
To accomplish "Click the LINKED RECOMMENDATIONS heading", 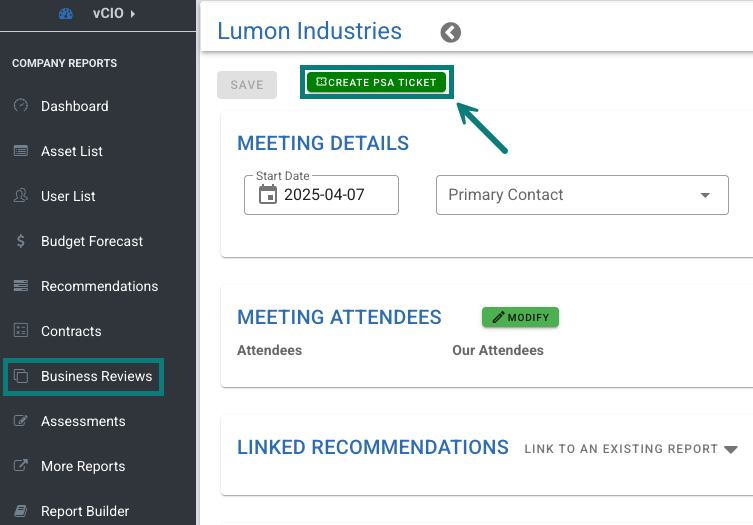I will [x=373, y=447].
